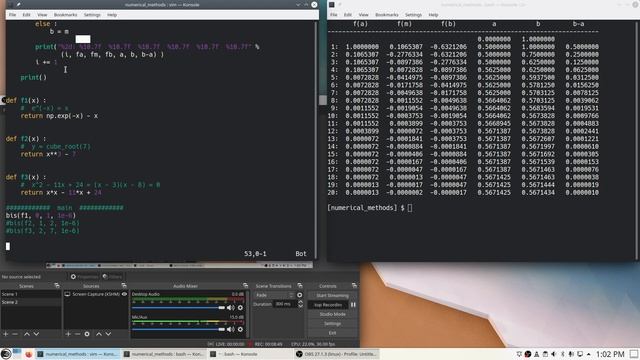Open Desktop Audio settings gear
The height and width of the screenshot is (360, 640).
(x=240, y=307)
